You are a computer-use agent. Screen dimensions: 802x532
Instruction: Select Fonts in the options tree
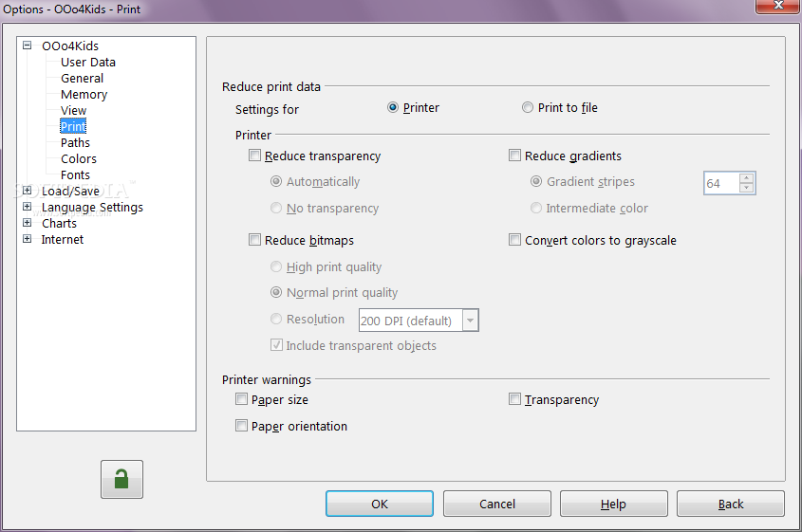75,174
